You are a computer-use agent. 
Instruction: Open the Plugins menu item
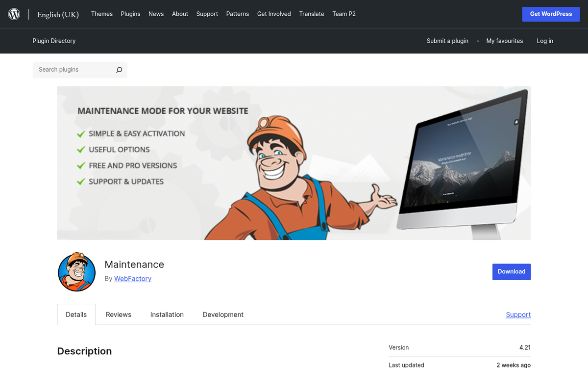pyautogui.click(x=130, y=14)
